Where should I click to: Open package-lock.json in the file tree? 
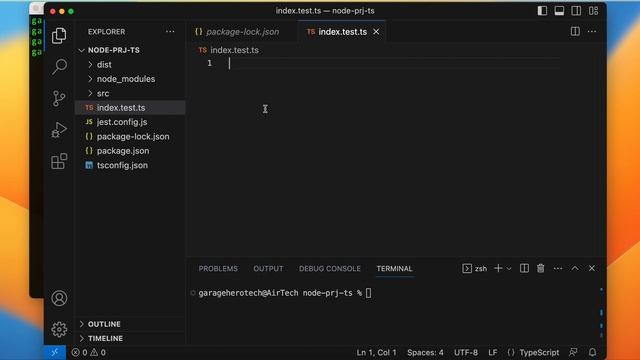point(130,136)
